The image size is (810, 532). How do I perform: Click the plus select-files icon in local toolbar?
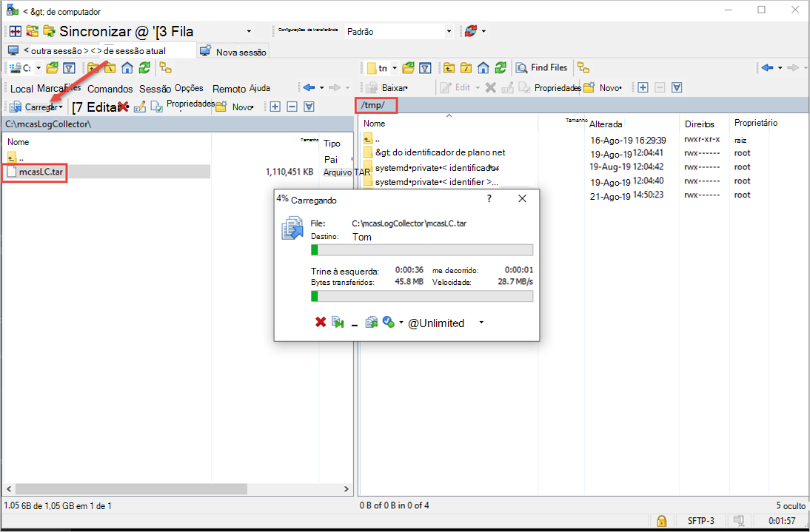[x=275, y=107]
